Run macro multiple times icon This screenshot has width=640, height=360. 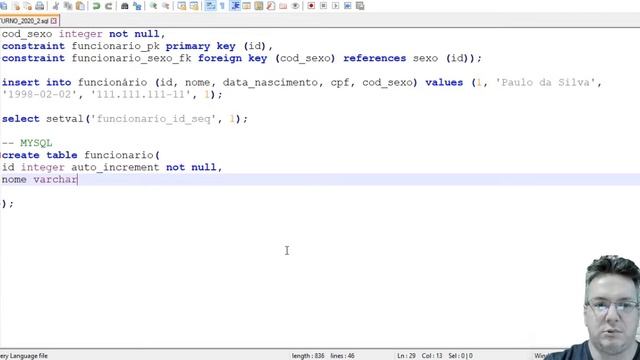(x=348, y=6)
